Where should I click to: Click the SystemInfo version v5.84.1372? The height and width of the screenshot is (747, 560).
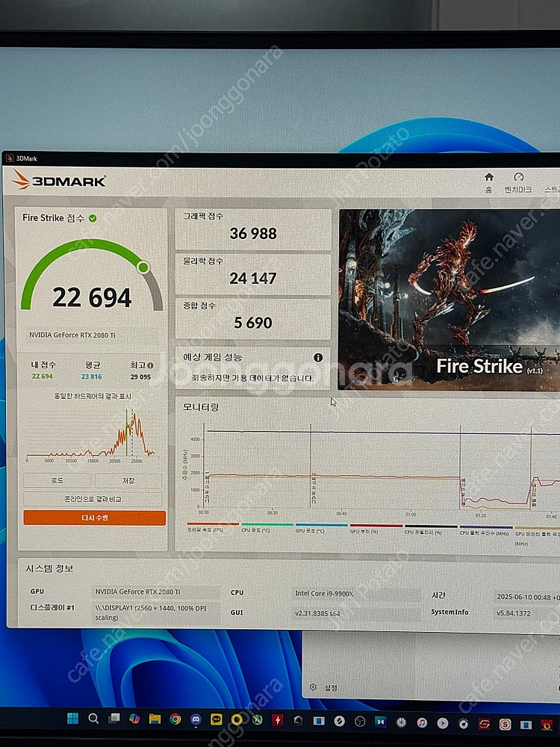coord(514,613)
